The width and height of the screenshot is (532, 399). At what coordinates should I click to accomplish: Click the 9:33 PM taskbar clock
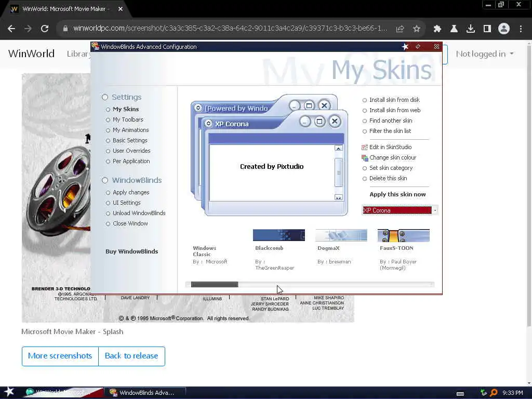(x=513, y=393)
